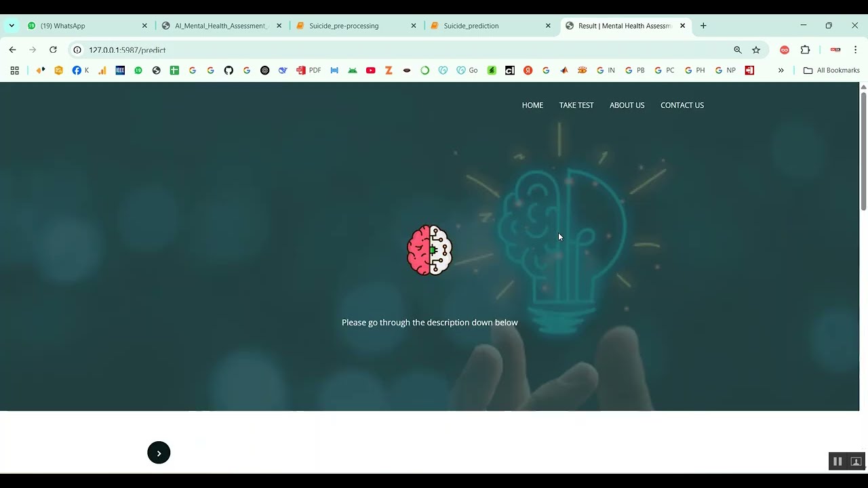
Task: Pause the recording via pause button
Action: coord(837,462)
